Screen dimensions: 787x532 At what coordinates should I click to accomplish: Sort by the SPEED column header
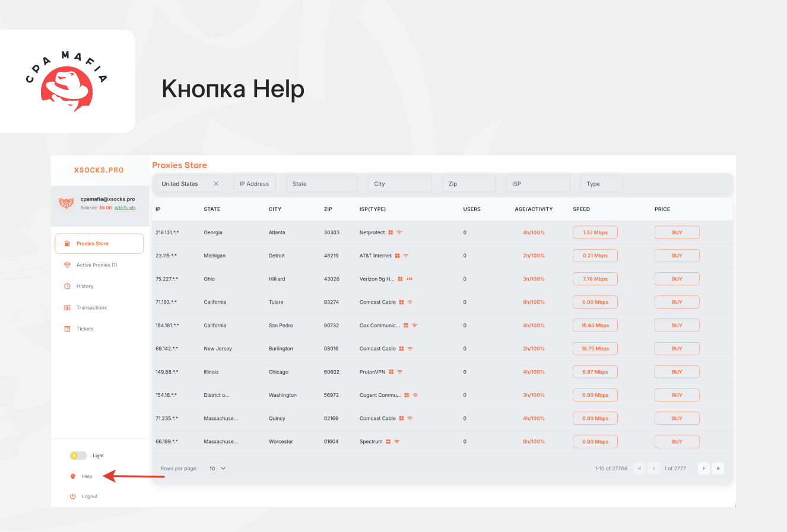581,209
